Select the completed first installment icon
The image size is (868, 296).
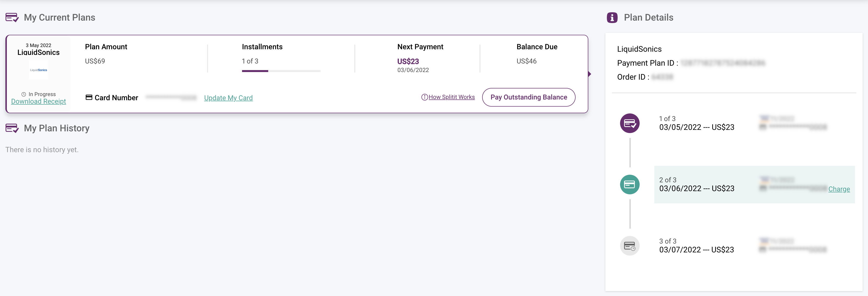629,123
